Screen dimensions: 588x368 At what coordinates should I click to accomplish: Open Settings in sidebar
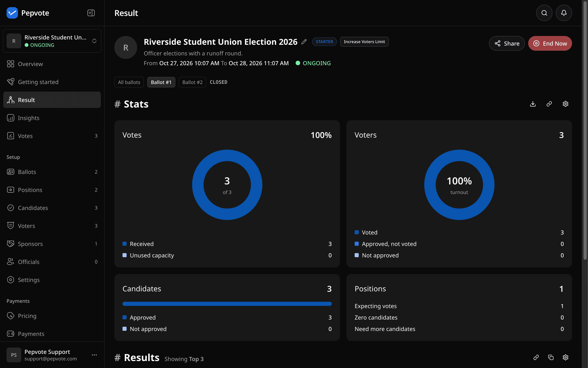click(x=52, y=280)
